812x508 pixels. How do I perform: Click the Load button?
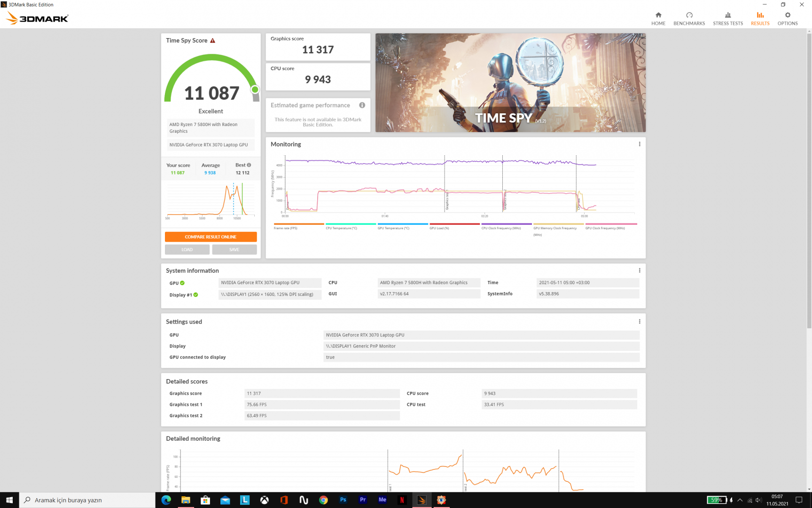[187, 250]
